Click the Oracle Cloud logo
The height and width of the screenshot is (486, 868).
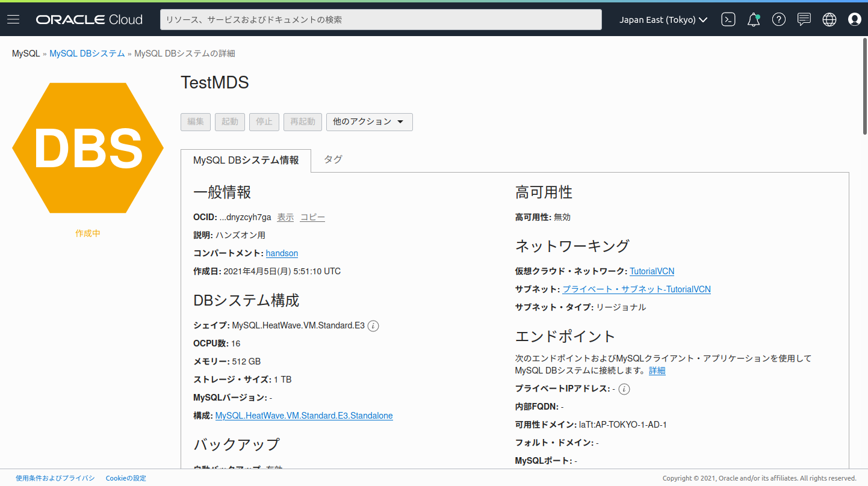pyautogui.click(x=89, y=20)
